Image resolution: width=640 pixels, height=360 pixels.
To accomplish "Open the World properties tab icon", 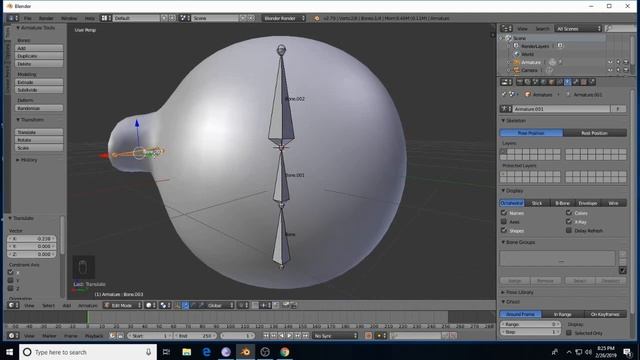I will click(544, 82).
